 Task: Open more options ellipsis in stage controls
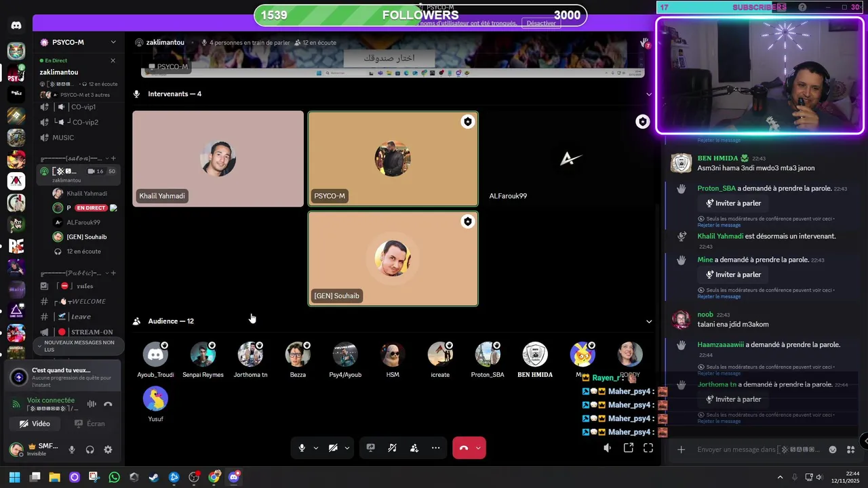coord(435,448)
